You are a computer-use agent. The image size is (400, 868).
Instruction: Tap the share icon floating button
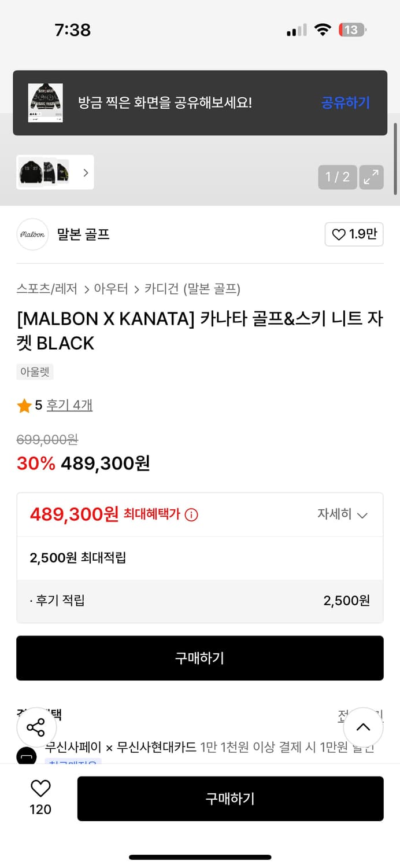(36, 727)
